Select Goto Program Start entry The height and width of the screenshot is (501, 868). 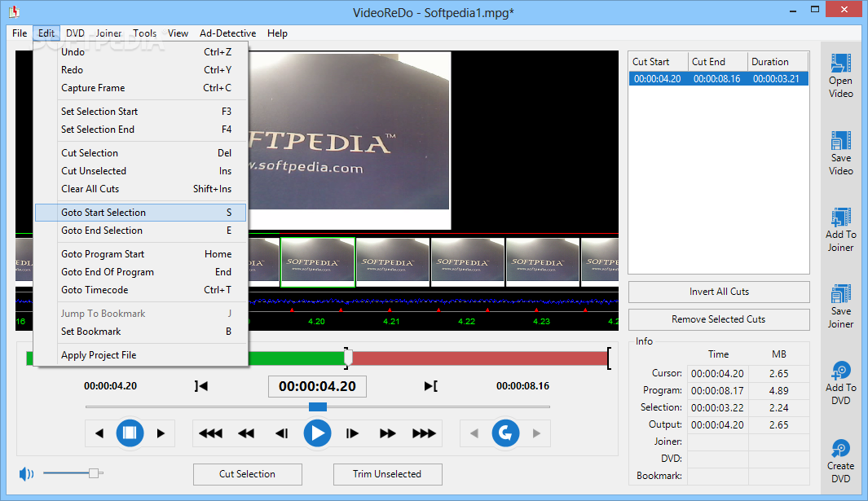(x=141, y=254)
